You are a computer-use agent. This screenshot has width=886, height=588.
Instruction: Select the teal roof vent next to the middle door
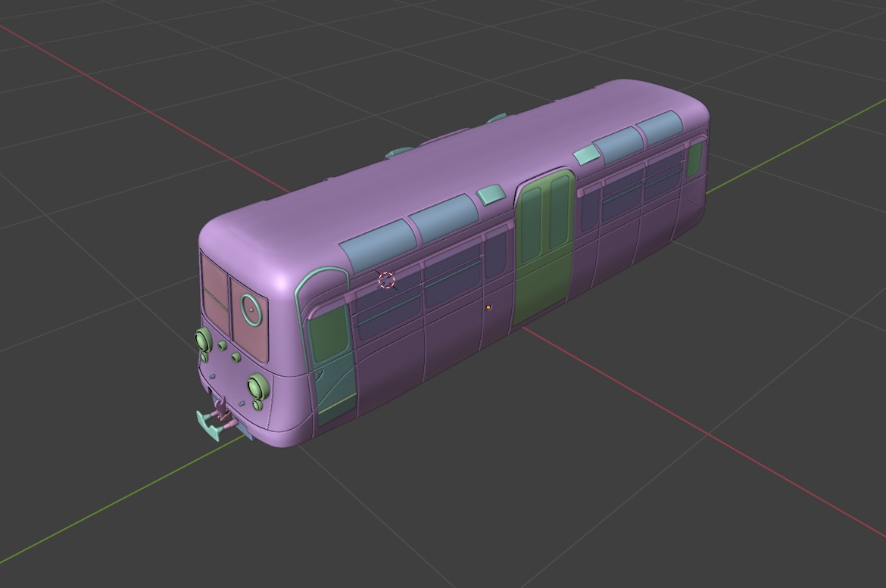click(x=490, y=194)
